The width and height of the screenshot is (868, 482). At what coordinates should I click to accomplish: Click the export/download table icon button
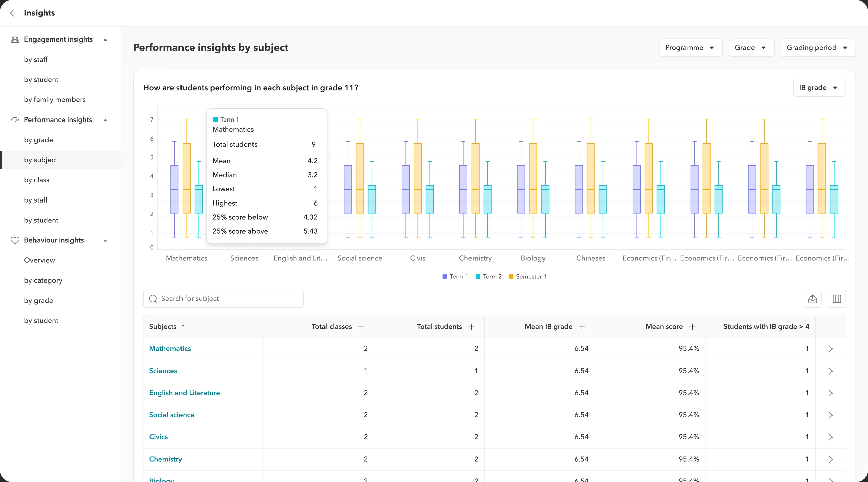tap(812, 299)
